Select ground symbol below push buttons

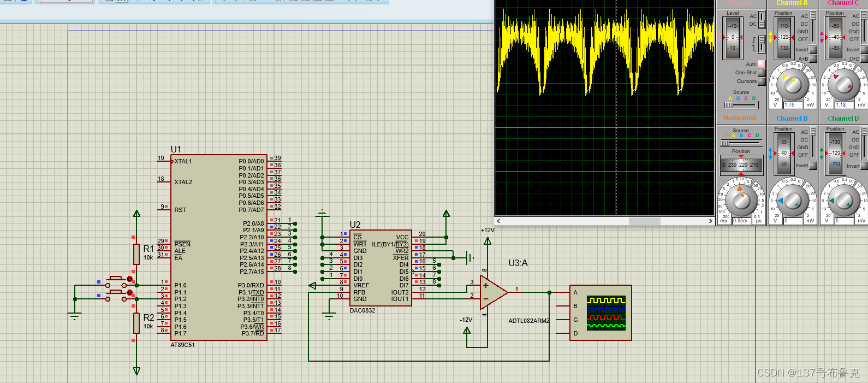(x=75, y=315)
